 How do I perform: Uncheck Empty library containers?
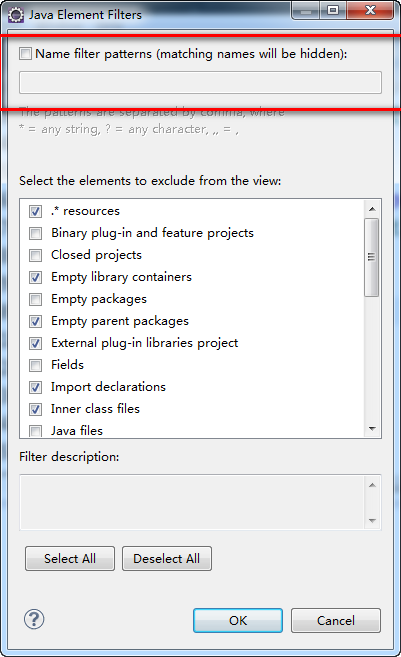(x=36, y=277)
